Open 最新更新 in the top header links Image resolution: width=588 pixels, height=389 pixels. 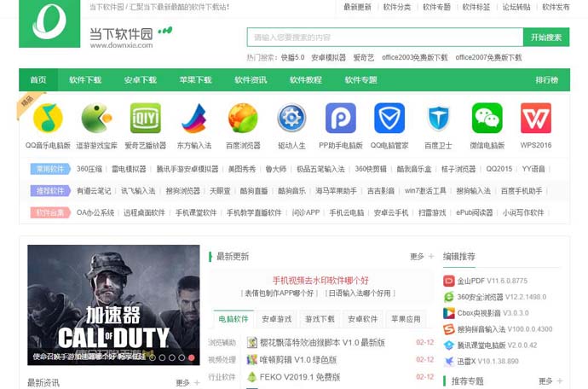[357, 7]
